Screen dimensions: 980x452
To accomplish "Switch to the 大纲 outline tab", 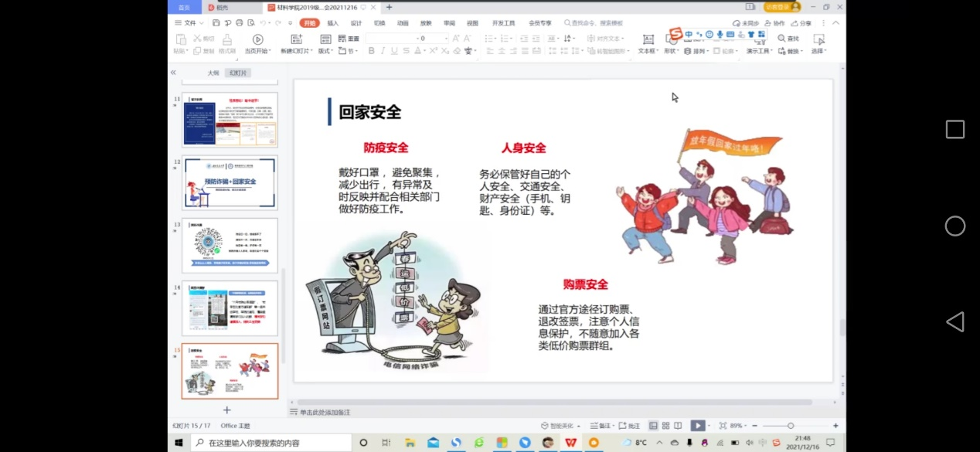I will click(x=213, y=73).
